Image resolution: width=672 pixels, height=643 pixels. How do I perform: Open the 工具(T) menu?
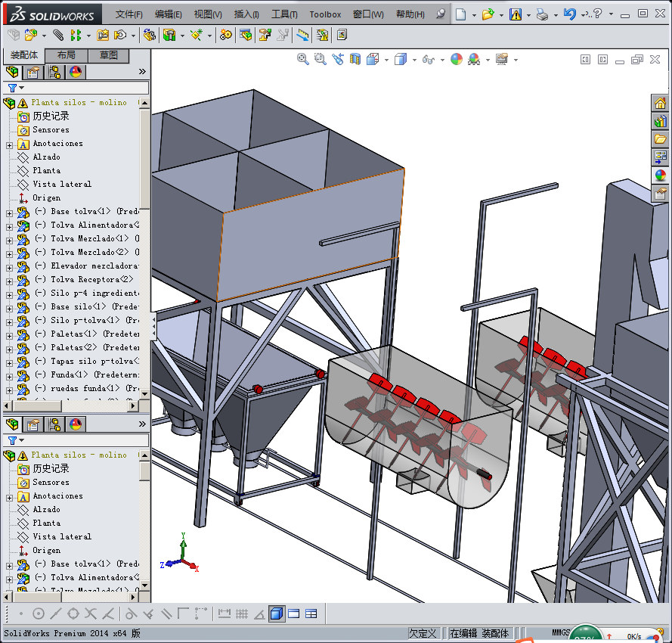[284, 14]
